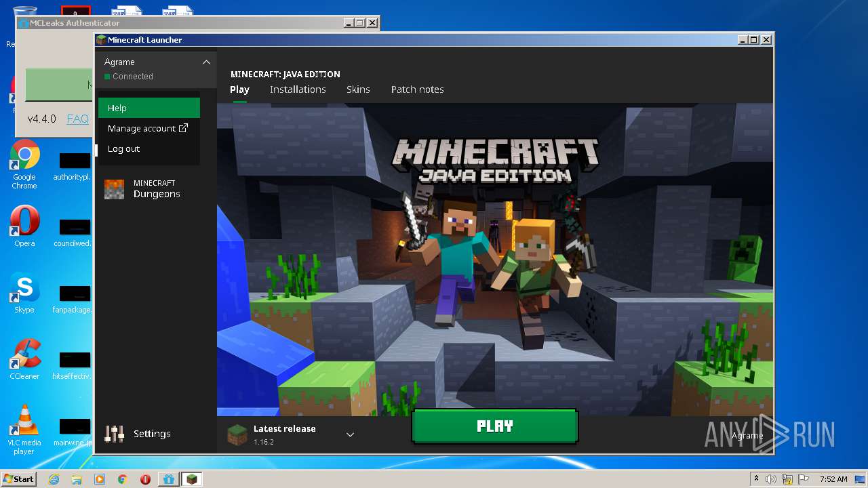Screen dimensions: 868x488
Task: Click the v4.4.0 version text
Action: pos(41,119)
